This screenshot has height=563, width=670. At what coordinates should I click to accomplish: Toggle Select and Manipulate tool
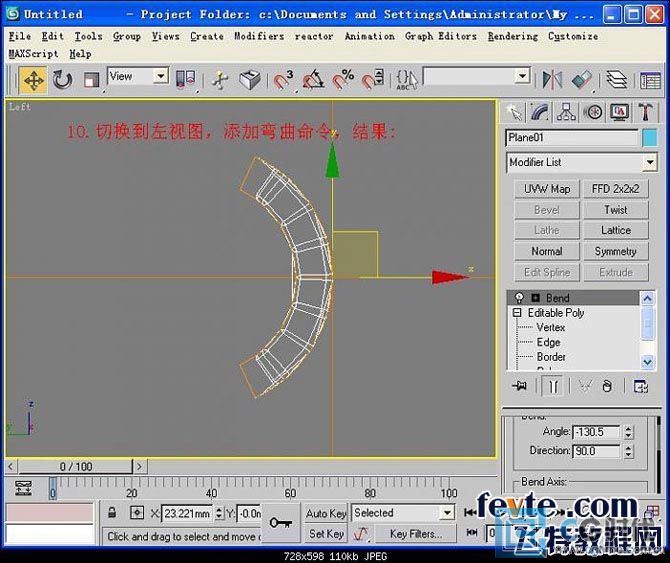click(x=220, y=80)
